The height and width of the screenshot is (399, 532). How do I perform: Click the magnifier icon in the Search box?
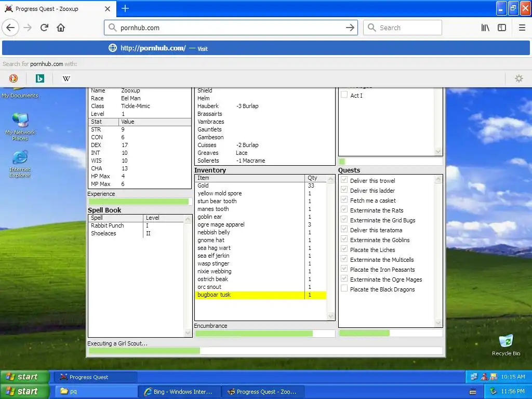click(372, 28)
